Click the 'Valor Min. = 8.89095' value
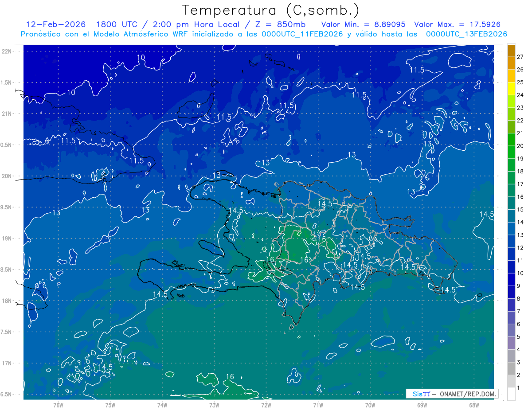Viewport: 532px width, 411px height. 363,25
